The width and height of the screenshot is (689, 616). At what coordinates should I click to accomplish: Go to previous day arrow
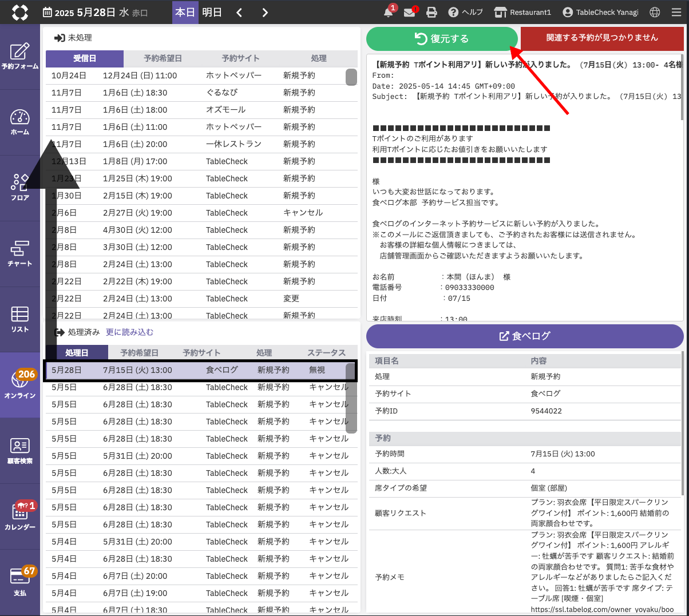click(239, 13)
